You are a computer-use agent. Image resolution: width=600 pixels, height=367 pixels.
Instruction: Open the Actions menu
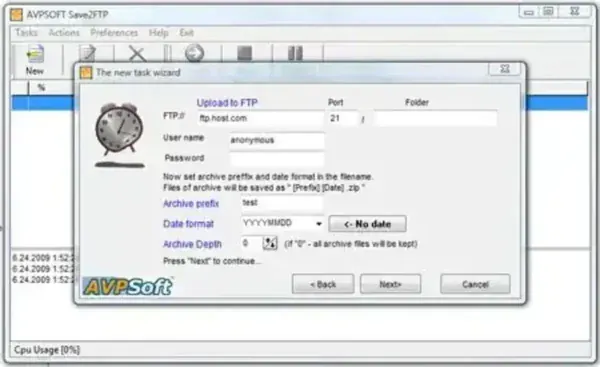click(x=64, y=33)
